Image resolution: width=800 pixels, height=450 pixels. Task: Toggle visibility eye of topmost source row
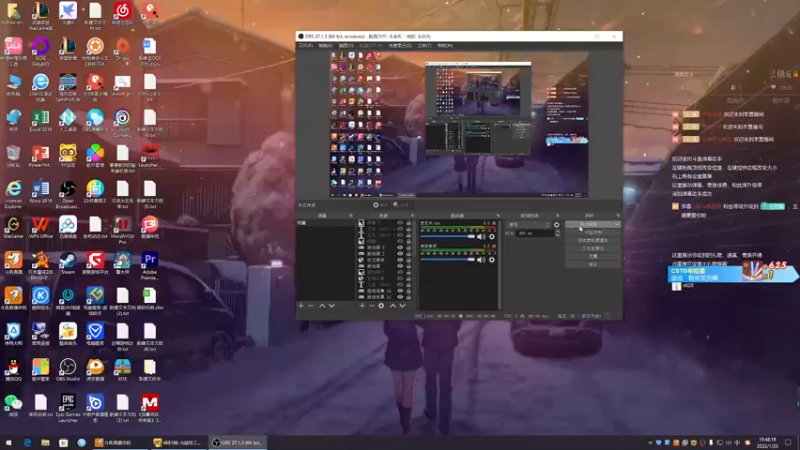click(400, 223)
